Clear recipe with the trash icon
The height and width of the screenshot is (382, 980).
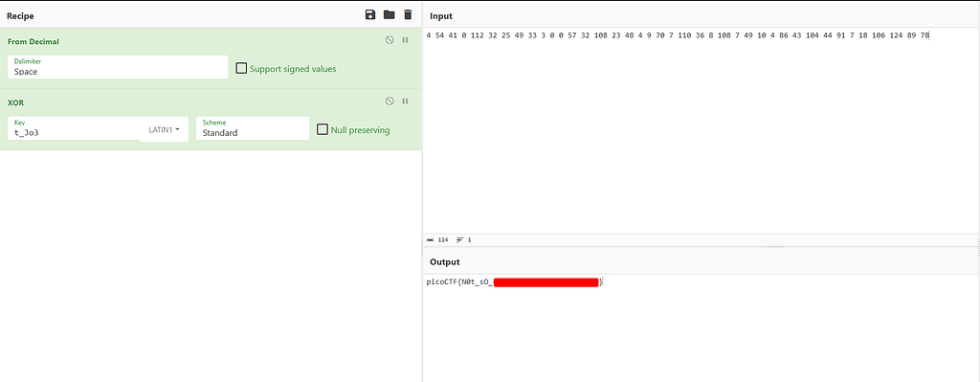click(x=408, y=15)
